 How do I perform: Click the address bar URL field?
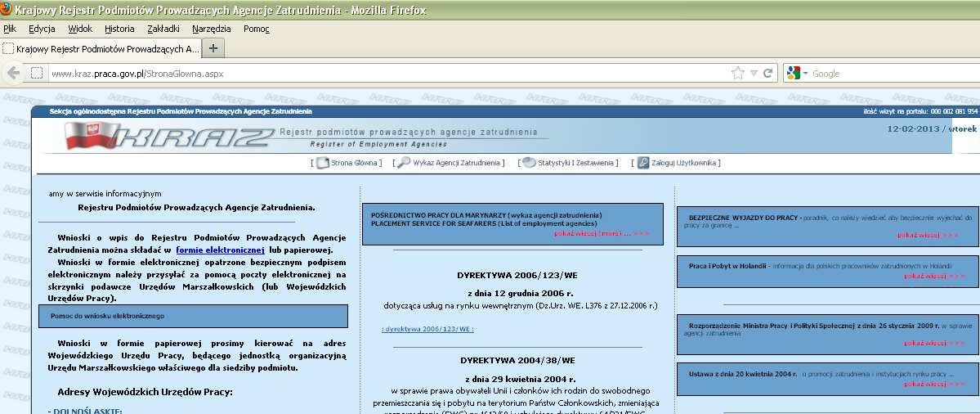click(387, 73)
